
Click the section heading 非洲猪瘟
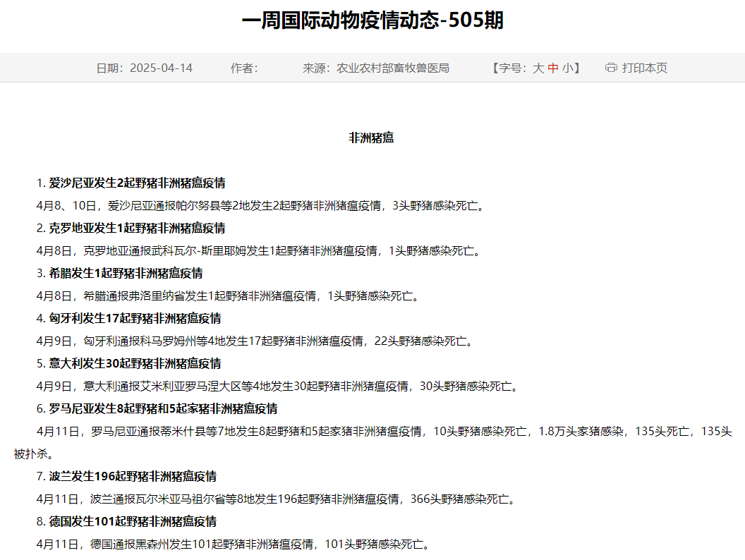(x=372, y=138)
